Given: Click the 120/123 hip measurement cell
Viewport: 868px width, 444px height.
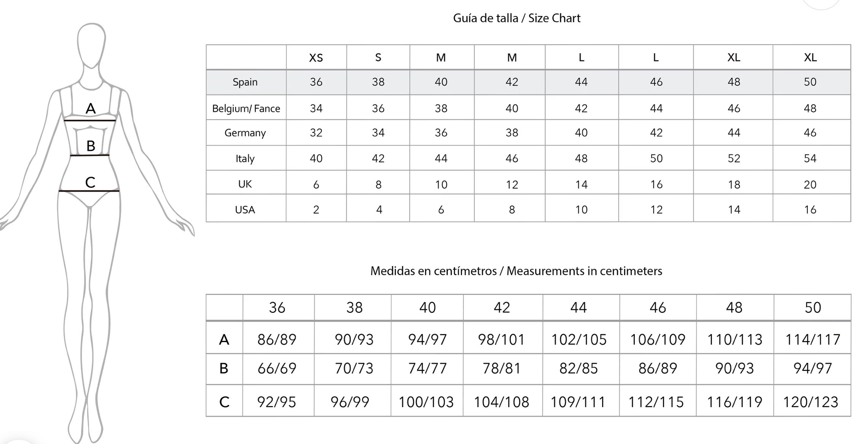Looking at the screenshot, I should point(811,402).
